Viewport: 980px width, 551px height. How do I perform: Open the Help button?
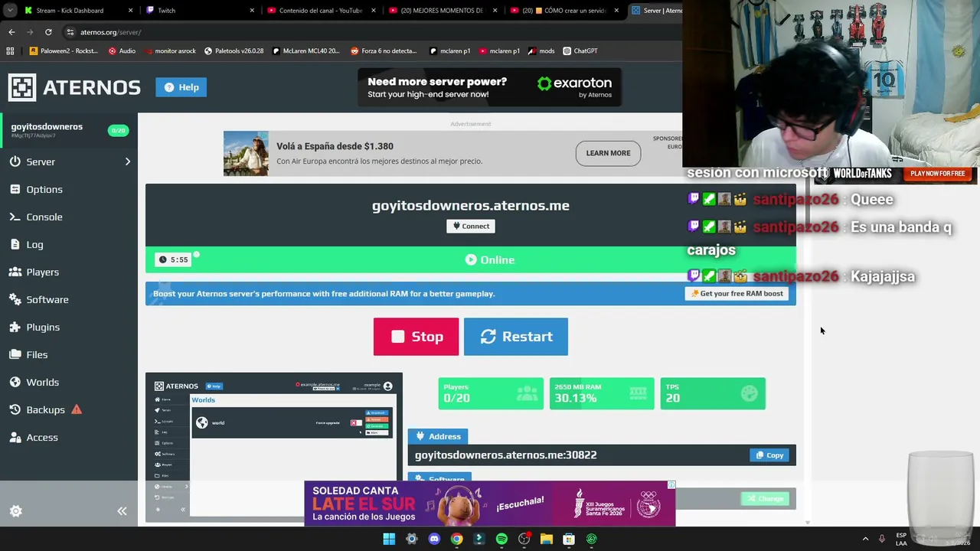pos(181,87)
